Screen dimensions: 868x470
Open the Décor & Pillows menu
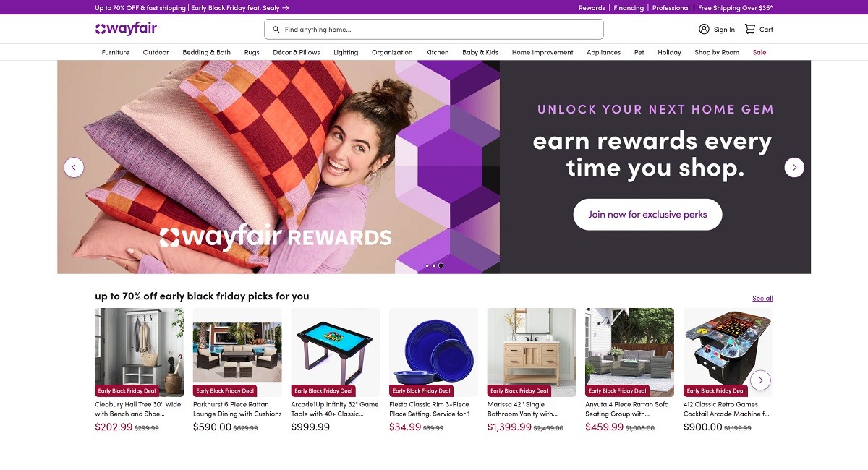pos(297,52)
